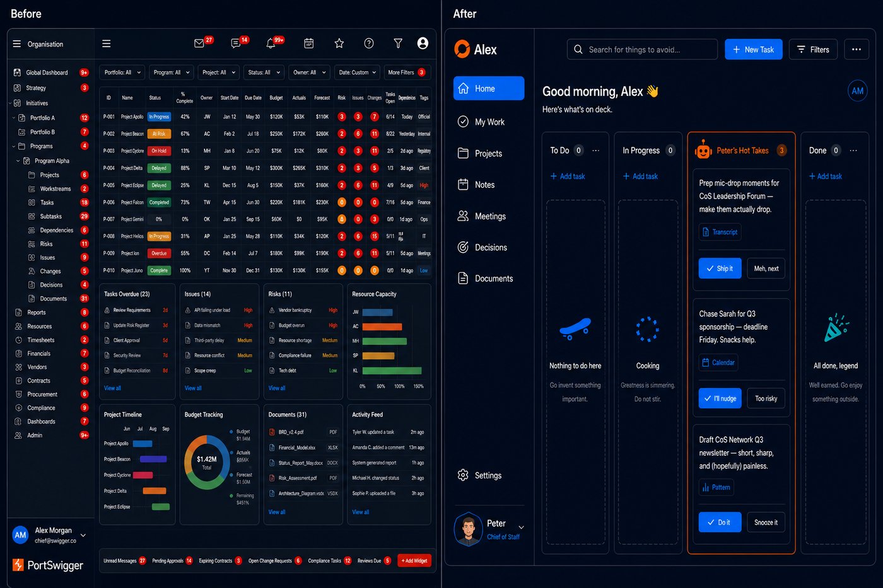Open calendar icon in Before top toolbar
Image resolution: width=883 pixels, height=588 pixels.
click(309, 43)
